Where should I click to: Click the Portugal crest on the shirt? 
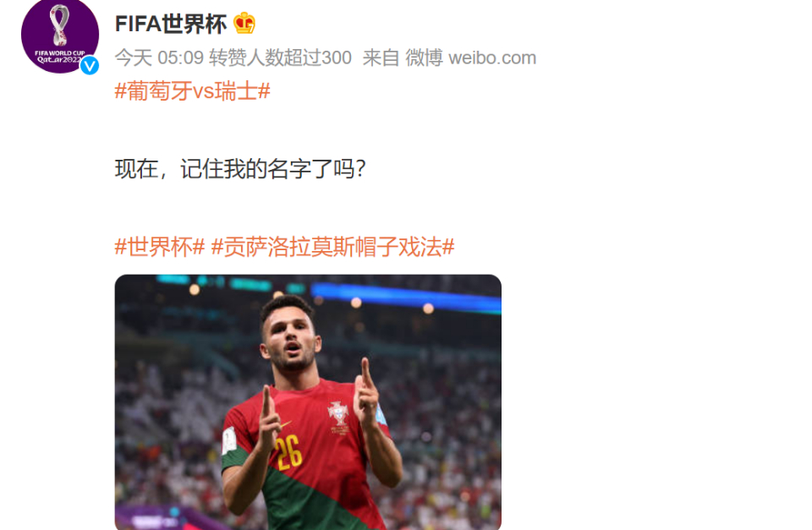tap(338, 414)
